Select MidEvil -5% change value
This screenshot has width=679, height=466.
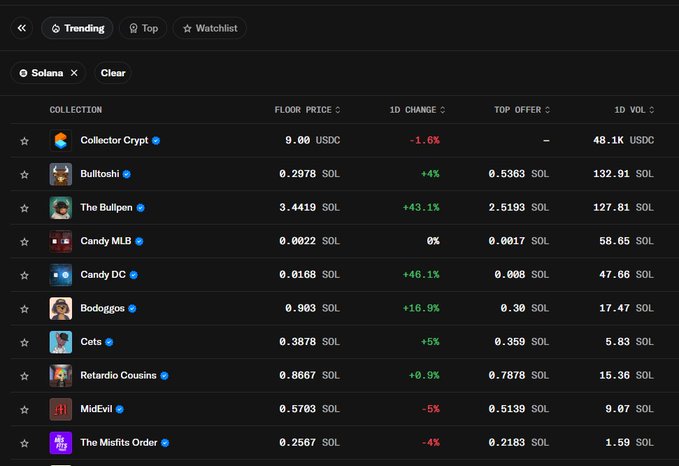click(430, 409)
